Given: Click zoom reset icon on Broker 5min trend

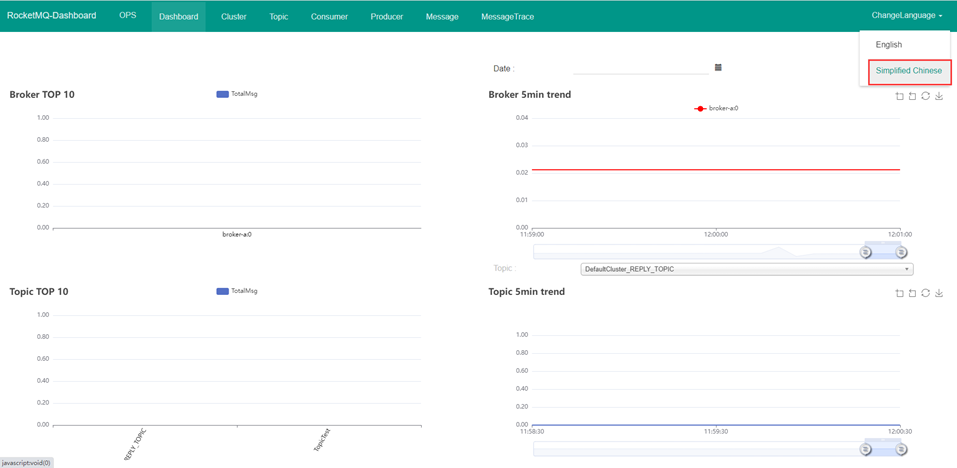Looking at the screenshot, I should 912,96.
